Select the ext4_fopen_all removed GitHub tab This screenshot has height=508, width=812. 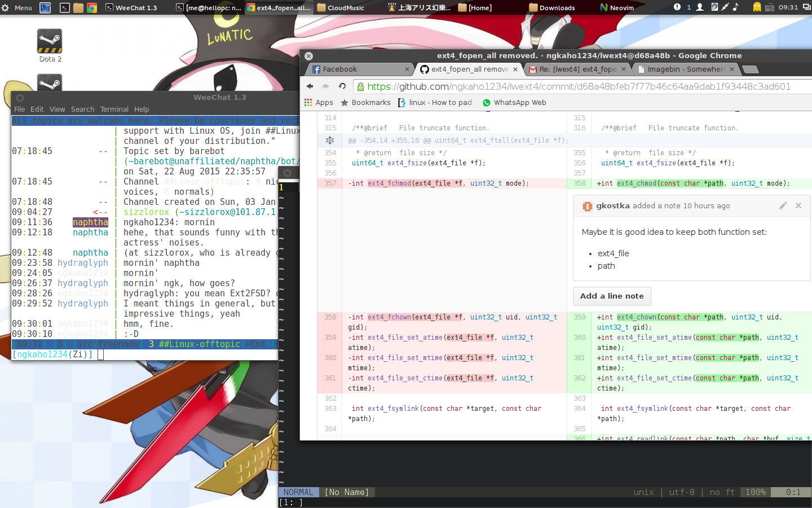tap(469, 69)
